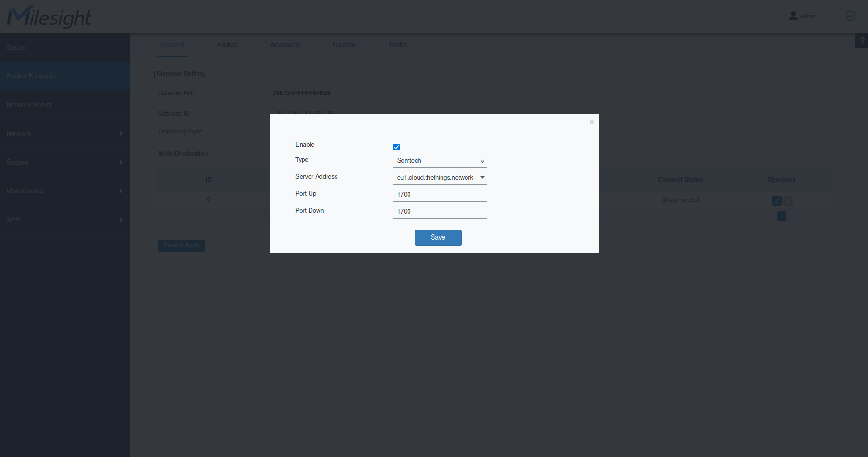Image resolution: width=868 pixels, height=457 pixels.
Task: Click the Save & Apply button
Action: 181,245
